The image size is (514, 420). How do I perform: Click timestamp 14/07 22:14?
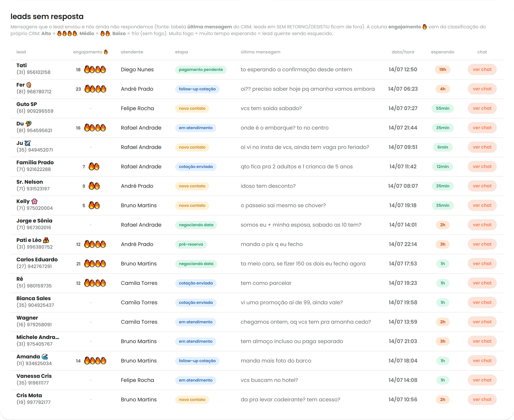pyautogui.click(x=403, y=244)
